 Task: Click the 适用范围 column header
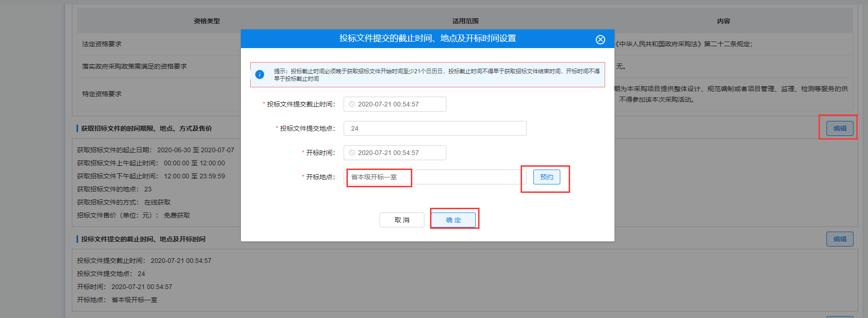(x=465, y=21)
